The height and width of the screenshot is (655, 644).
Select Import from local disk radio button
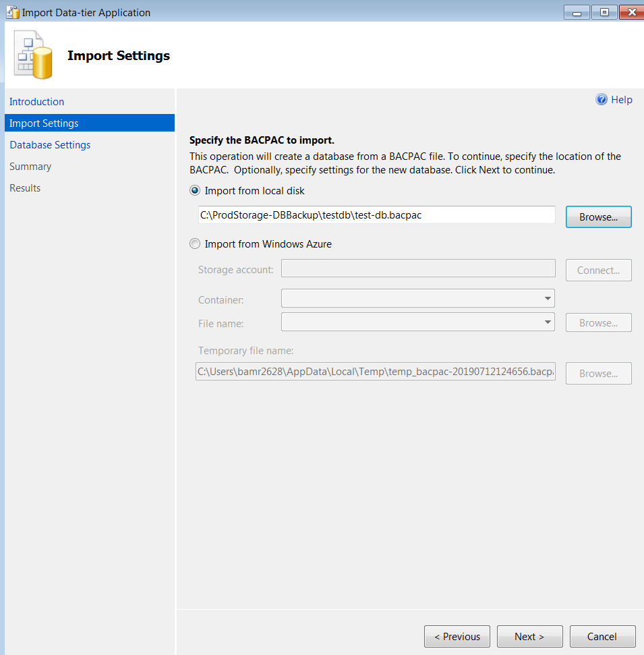tap(196, 191)
